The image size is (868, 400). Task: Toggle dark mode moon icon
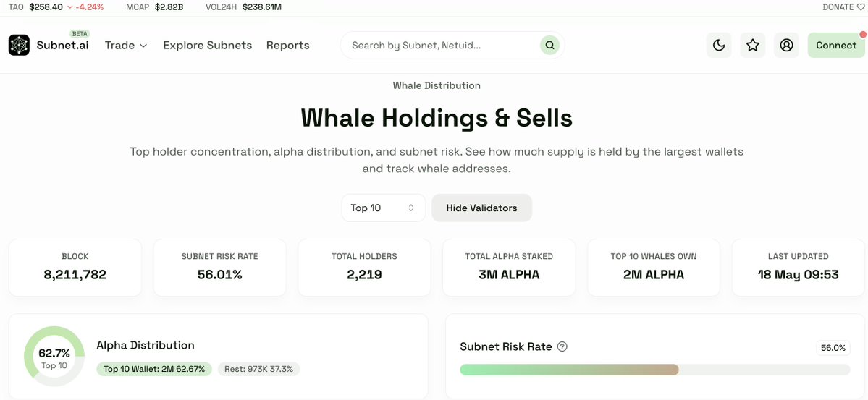pos(719,46)
